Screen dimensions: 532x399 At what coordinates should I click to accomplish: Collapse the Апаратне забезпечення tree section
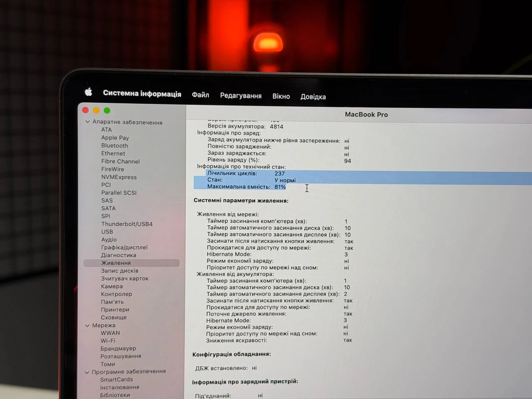pos(87,122)
